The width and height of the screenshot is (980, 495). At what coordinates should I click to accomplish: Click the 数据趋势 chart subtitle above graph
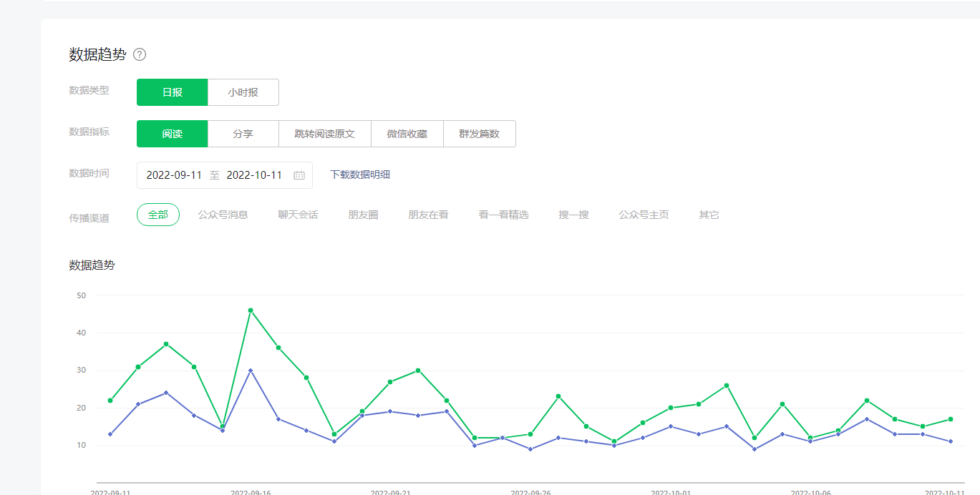tap(92, 265)
